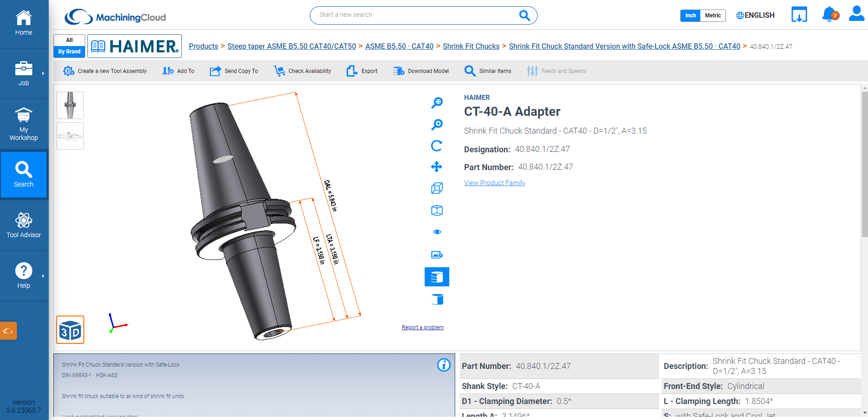This screenshot has width=868, height=420.
Task: Click the Part Number value in details table
Action: pos(543,366)
